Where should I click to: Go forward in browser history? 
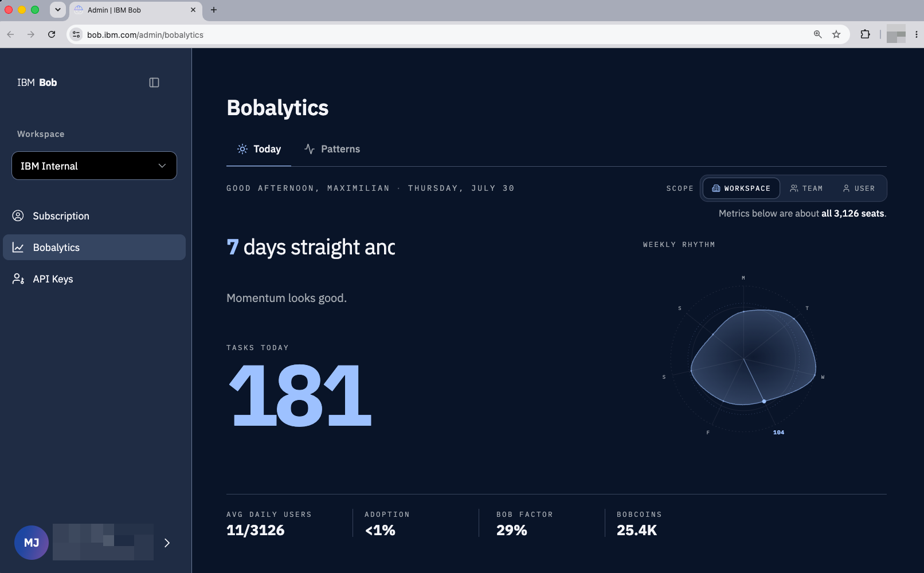[x=31, y=34]
